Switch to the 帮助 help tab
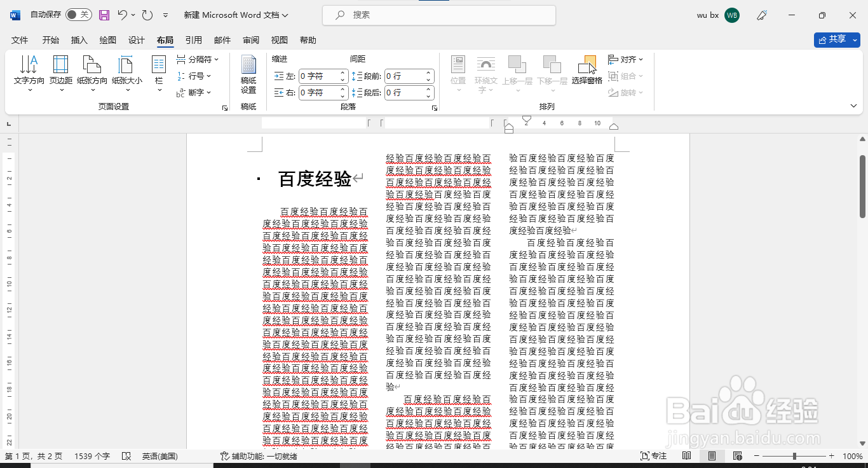Viewport: 868px width, 468px height. 308,40
